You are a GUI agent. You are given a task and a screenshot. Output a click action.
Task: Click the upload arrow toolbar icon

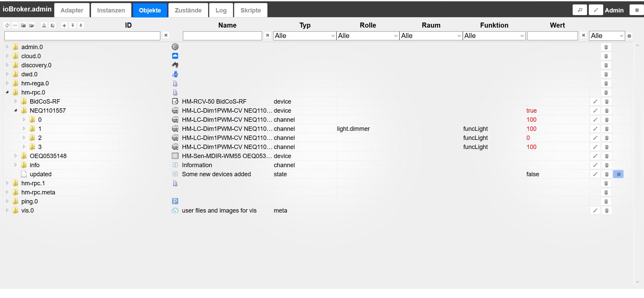tap(73, 25)
